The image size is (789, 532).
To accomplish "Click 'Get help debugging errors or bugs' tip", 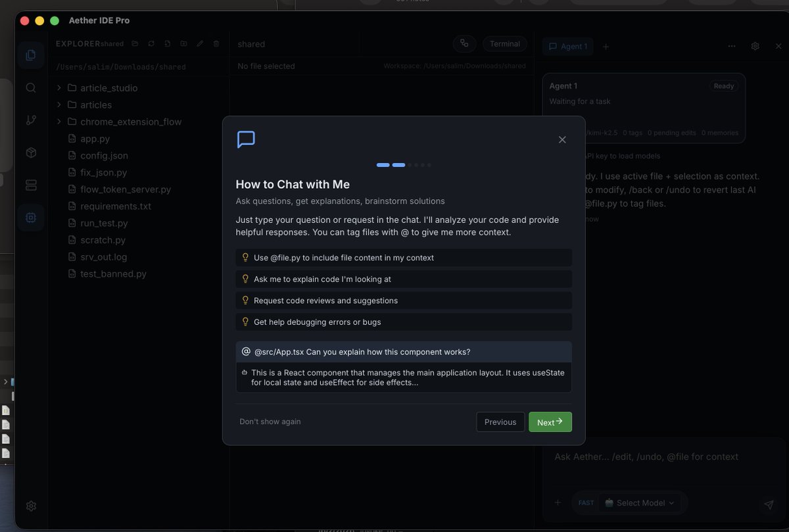I will tap(404, 322).
